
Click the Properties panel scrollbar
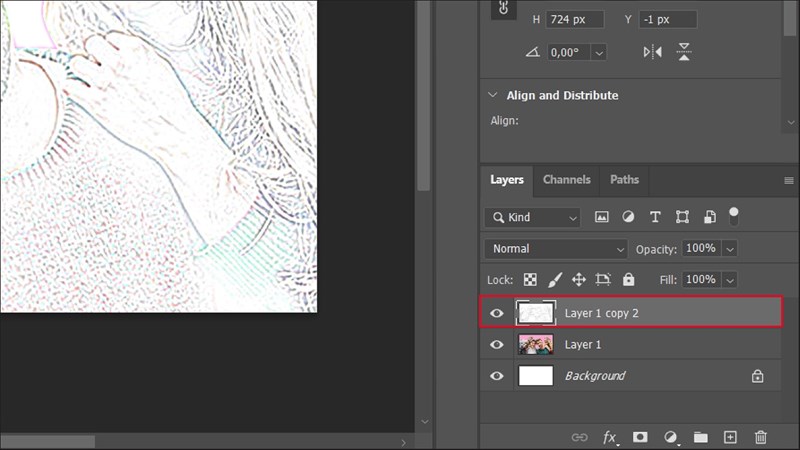pyautogui.click(x=790, y=18)
